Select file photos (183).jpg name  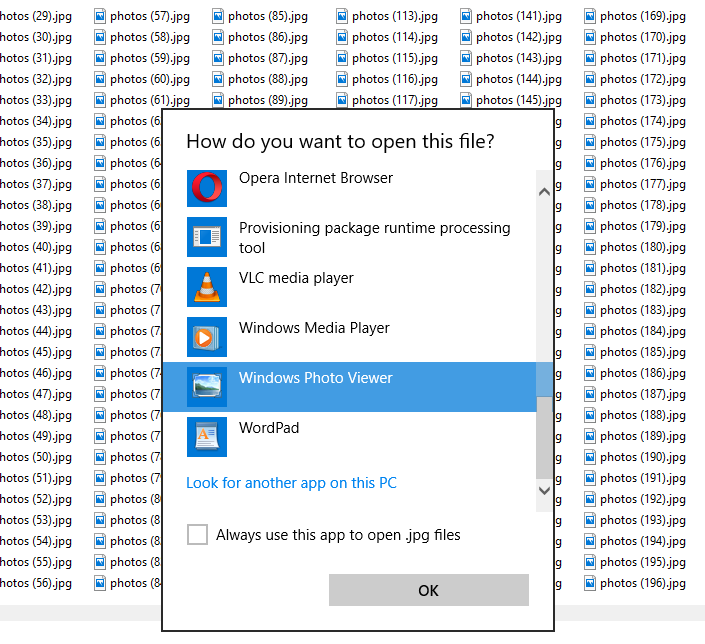tap(643, 310)
